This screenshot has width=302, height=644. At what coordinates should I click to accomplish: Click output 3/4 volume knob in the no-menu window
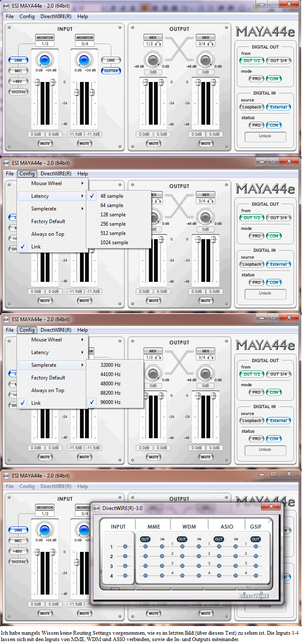click(205, 60)
